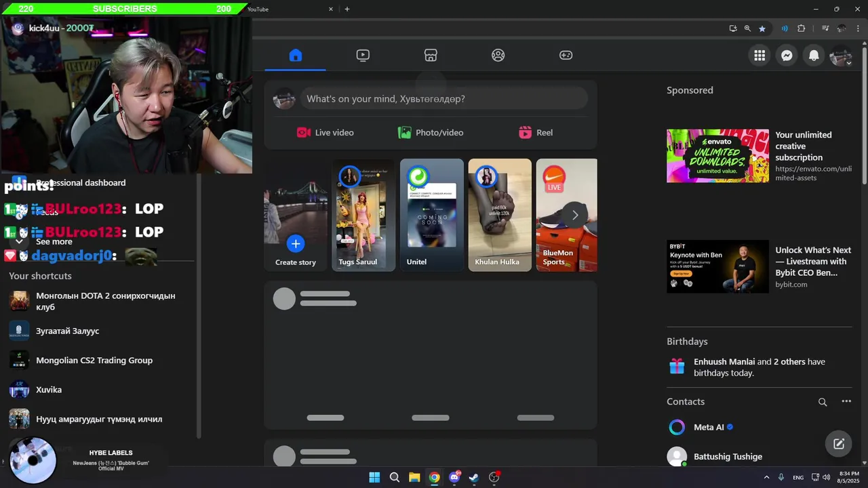Open Монголын DOTA 2 сонирхогчидын клуб shortcut
The height and width of the screenshot is (488, 868).
[100, 302]
